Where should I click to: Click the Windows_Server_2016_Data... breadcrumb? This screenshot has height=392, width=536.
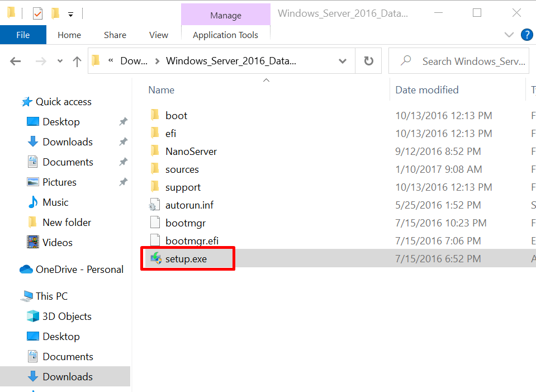[x=231, y=61]
